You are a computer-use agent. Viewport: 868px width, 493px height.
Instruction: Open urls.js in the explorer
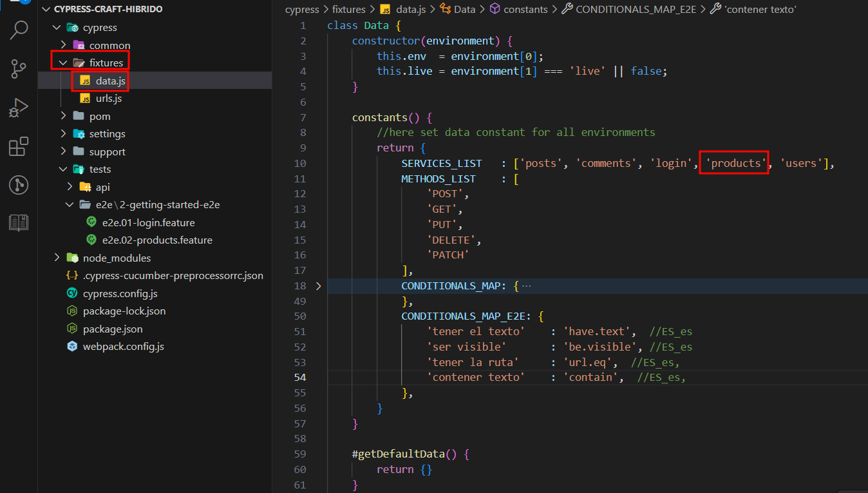pyautogui.click(x=109, y=99)
